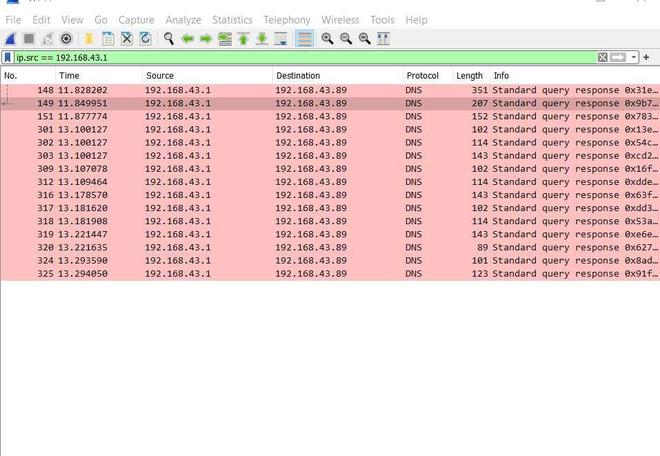Go back in packet history
The image size is (660, 456).
tap(187, 39)
